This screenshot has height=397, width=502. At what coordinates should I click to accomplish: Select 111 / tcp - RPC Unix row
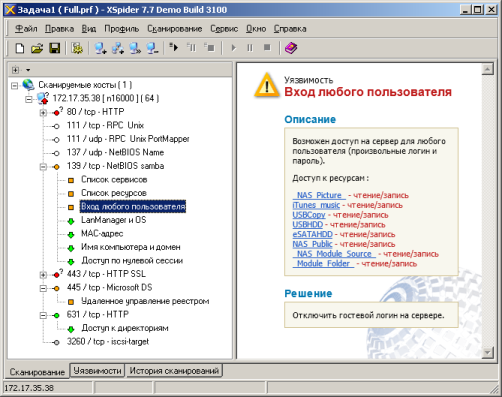(x=105, y=126)
